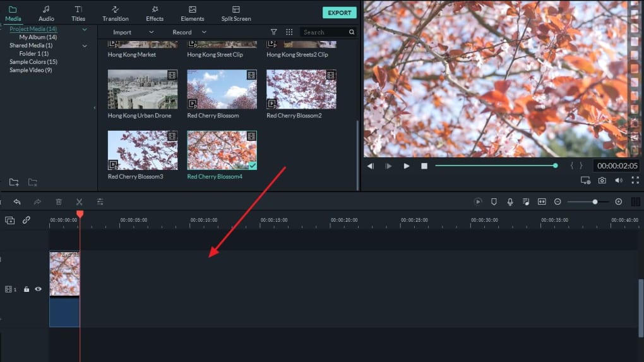Click the EXPORT button
Image resolution: width=644 pixels, height=362 pixels.
339,13
